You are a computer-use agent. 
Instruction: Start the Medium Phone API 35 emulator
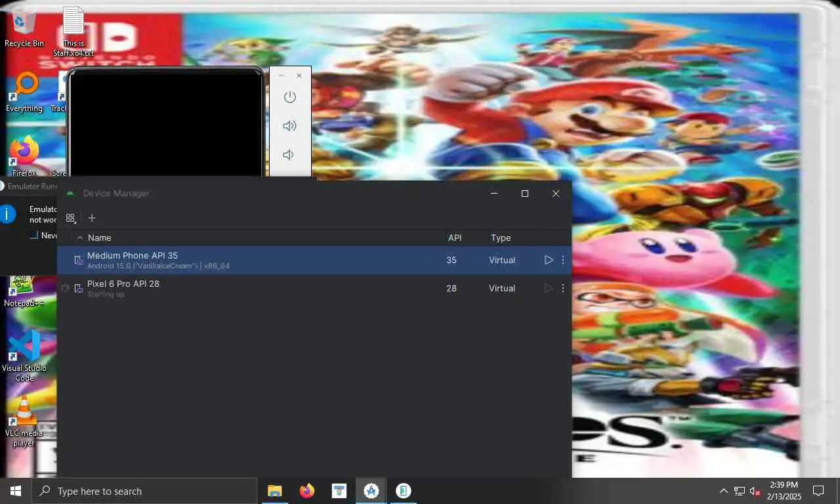(549, 260)
